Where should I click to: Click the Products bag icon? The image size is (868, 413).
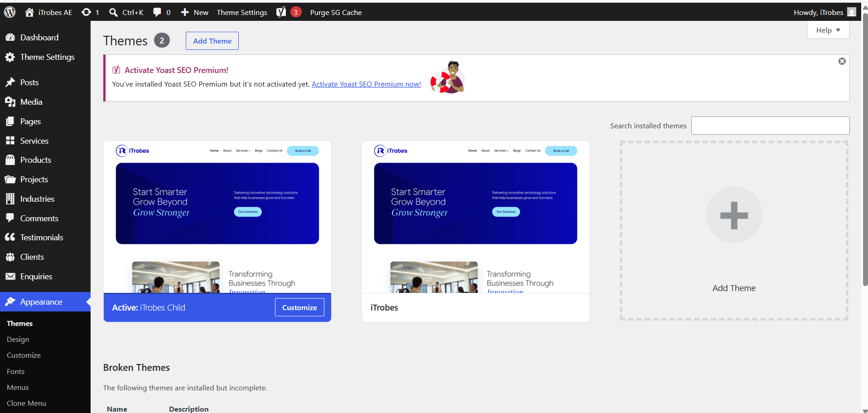coord(10,160)
